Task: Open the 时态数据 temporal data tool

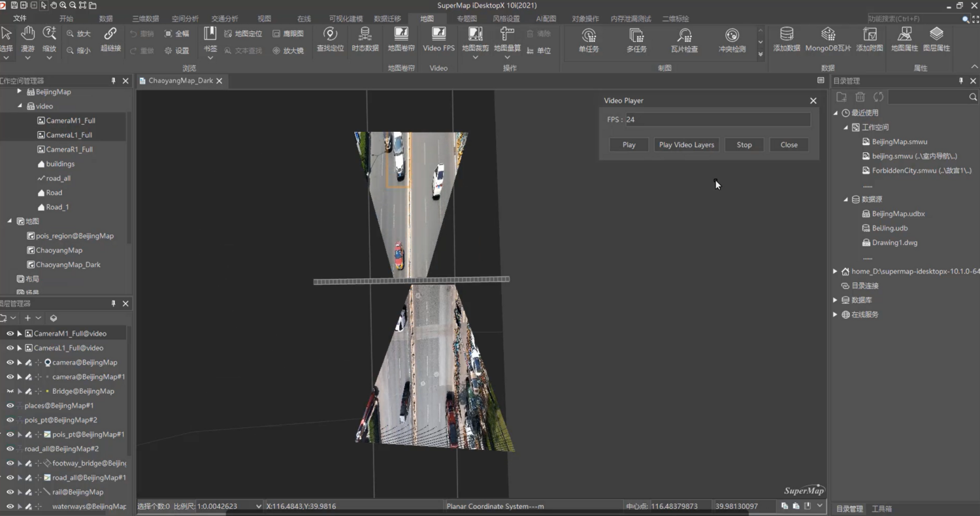Action: (365, 39)
